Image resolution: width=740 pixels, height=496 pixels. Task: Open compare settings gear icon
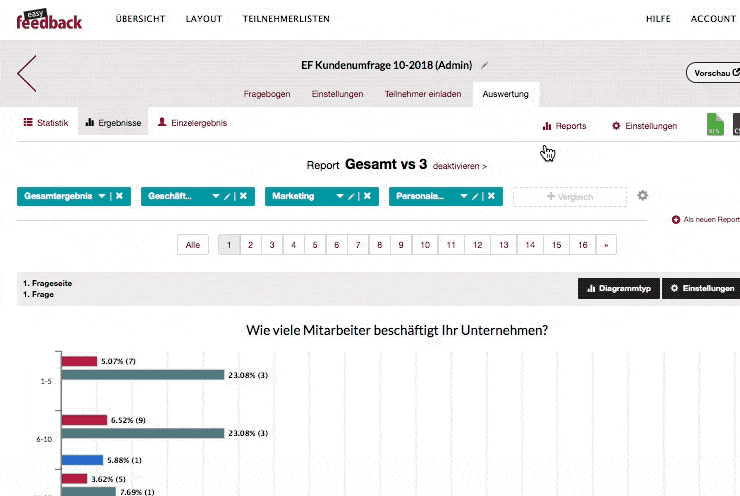tap(642, 195)
